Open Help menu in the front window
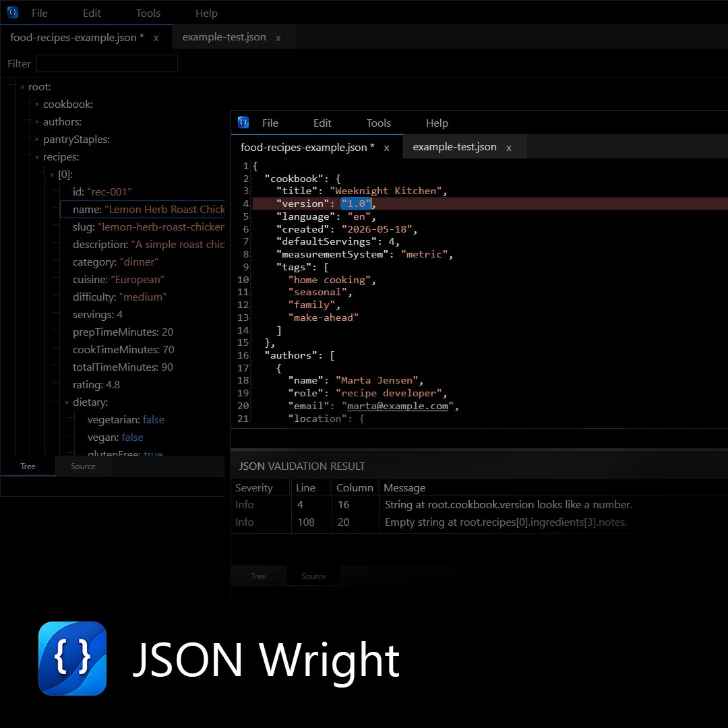 [x=437, y=123]
